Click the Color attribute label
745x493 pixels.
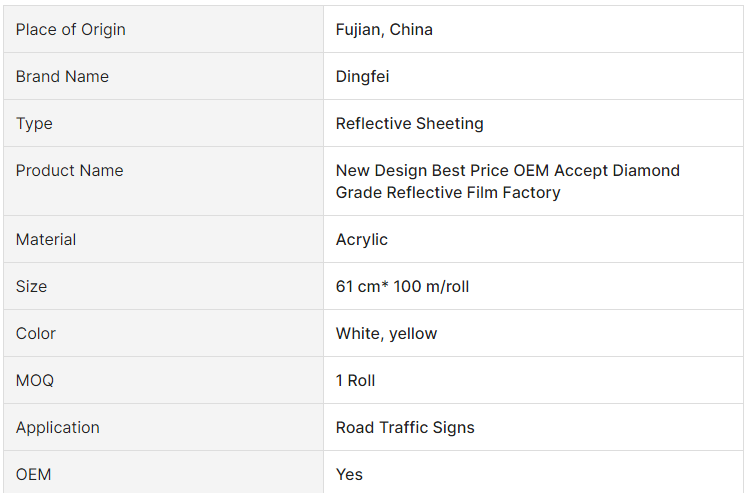coord(36,334)
